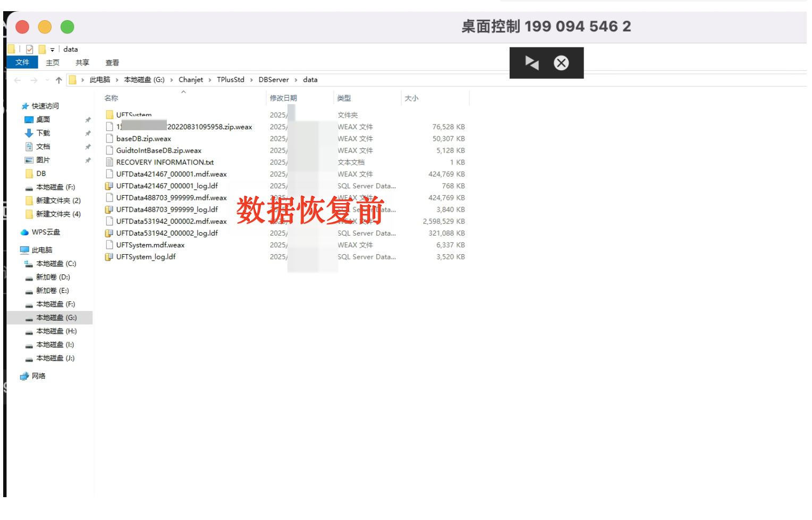812x520 pixels.
Task: Expand the chevron just before 此电脑 in address bar
Action: pyautogui.click(x=82, y=80)
